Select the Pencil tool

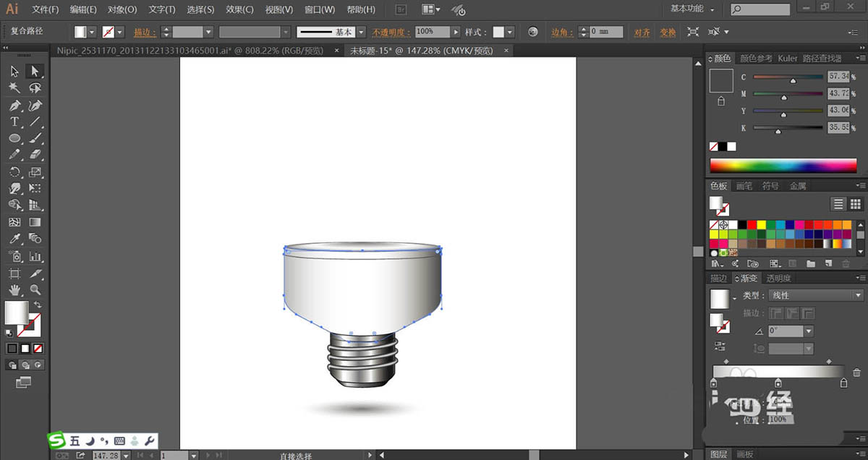click(14, 155)
